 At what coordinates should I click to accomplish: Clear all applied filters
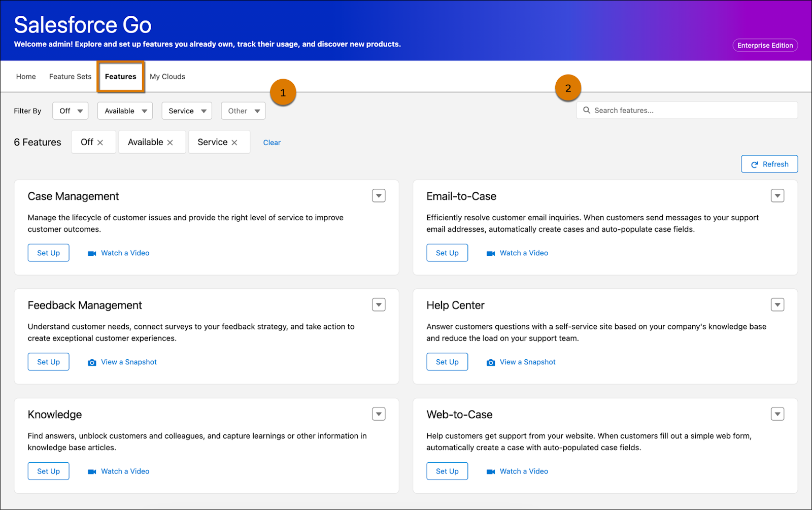point(272,143)
